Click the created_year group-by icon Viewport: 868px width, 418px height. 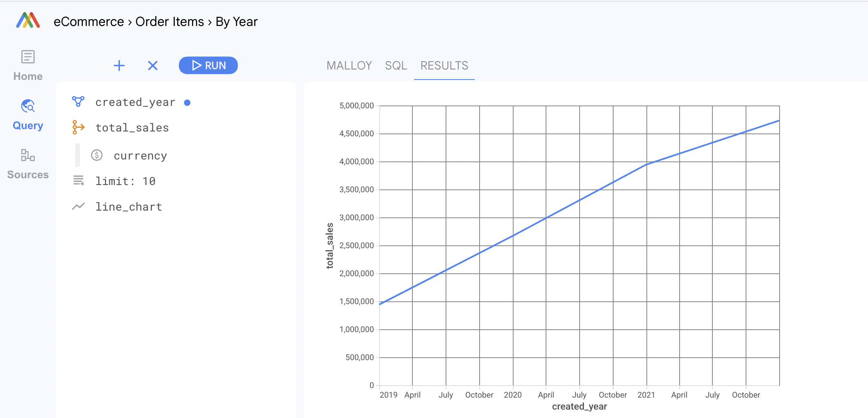tap(78, 102)
